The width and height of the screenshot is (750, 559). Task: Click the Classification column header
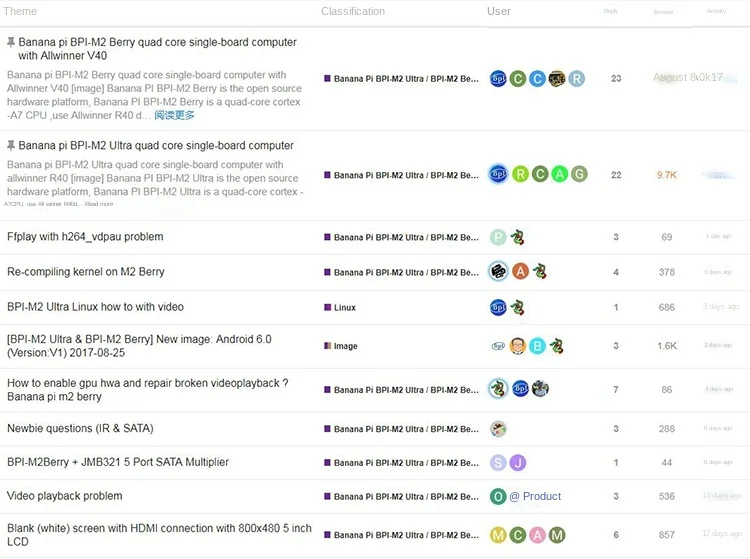[x=353, y=11]
